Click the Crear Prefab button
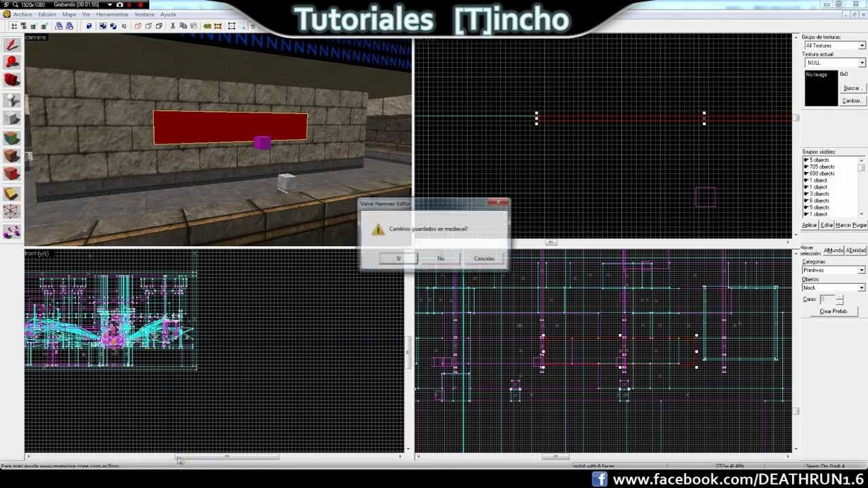Image resolution: width=868 pixels, height=488 pixels. tap(833, 311)
